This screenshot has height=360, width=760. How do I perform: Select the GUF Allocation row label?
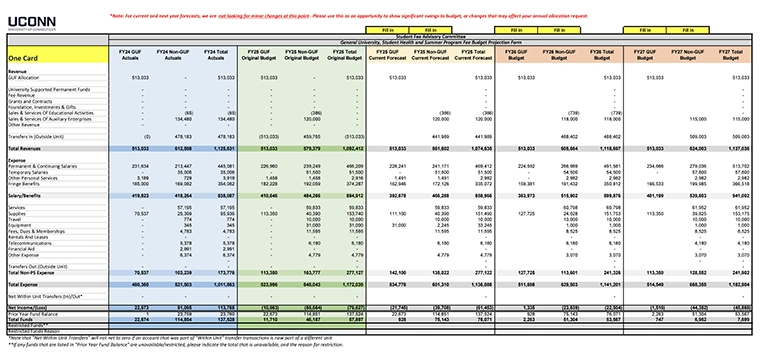(x=24, y=78)
